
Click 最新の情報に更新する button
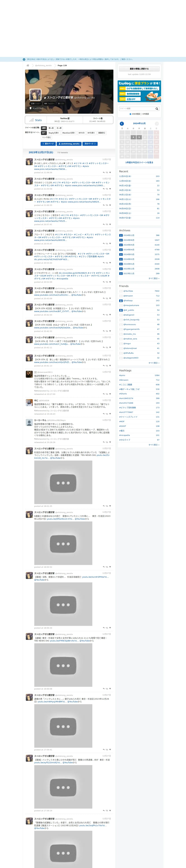[x=139, y=69]
